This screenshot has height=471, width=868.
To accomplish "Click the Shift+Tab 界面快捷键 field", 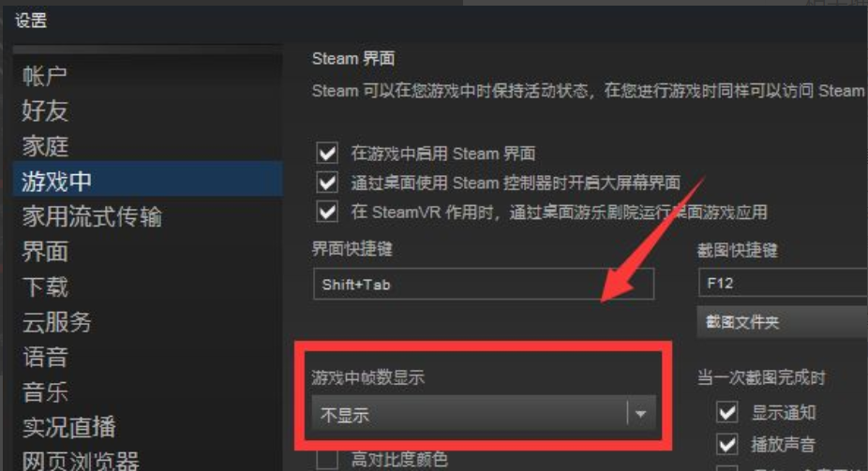I will pos(484,284).
